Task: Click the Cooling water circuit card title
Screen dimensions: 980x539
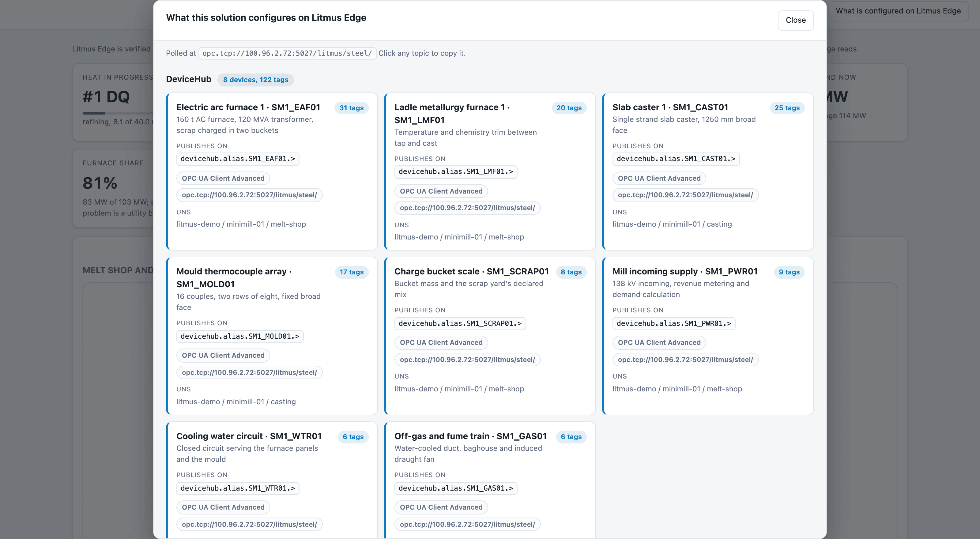Action: pyautogui.click(x=249, y=436)
